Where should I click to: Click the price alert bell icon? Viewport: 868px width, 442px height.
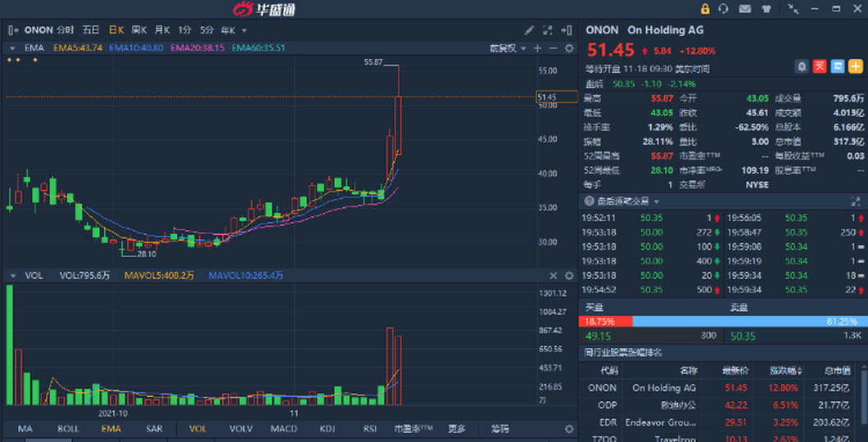tap(802, 66)
